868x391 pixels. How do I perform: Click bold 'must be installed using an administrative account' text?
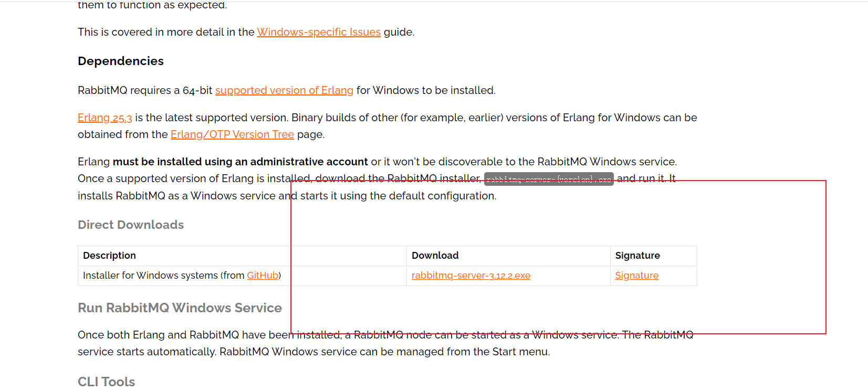[x=240, y=162]
